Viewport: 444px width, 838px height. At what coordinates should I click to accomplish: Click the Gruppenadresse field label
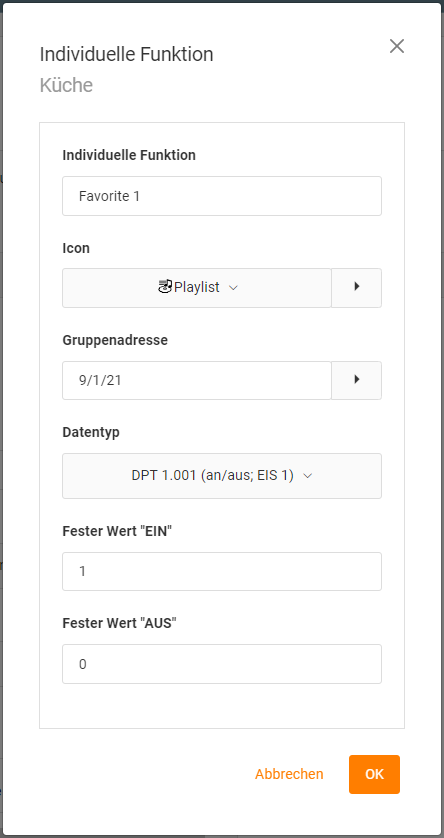[x=115, y=340]
